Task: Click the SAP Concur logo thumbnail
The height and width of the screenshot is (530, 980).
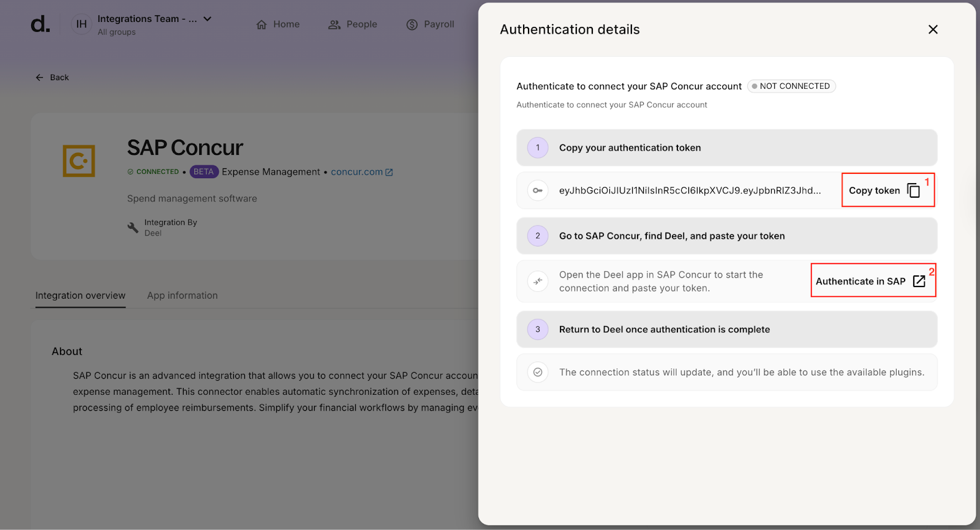Action: point(79,161)
